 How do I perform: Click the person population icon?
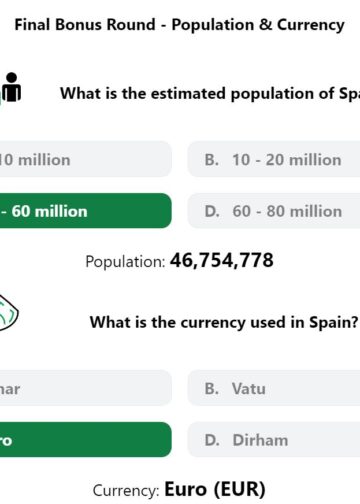coord(11,87)
